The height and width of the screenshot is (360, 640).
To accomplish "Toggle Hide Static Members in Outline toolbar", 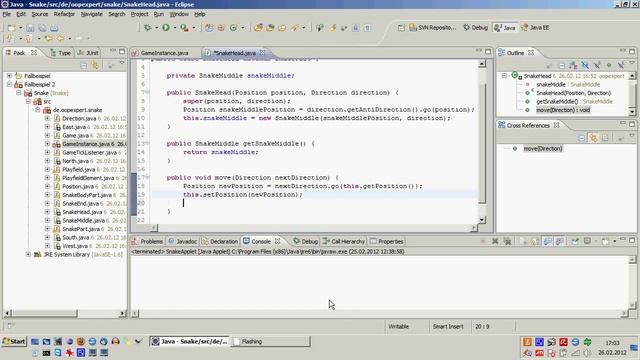I will click(597, 65).
